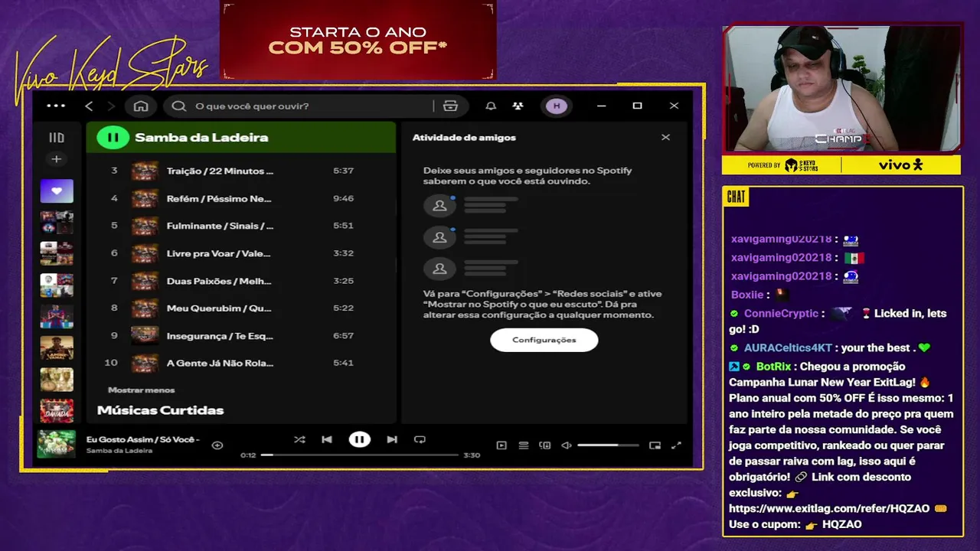Viewport: 980px width, 551px height.
Task: Click the Vivo logo under the webcam
Action: (900, 165)
